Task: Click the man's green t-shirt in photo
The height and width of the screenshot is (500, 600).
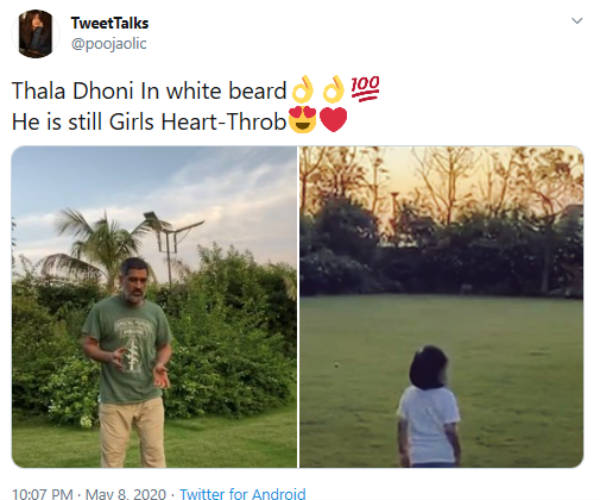Action: [x=127, y=350]
